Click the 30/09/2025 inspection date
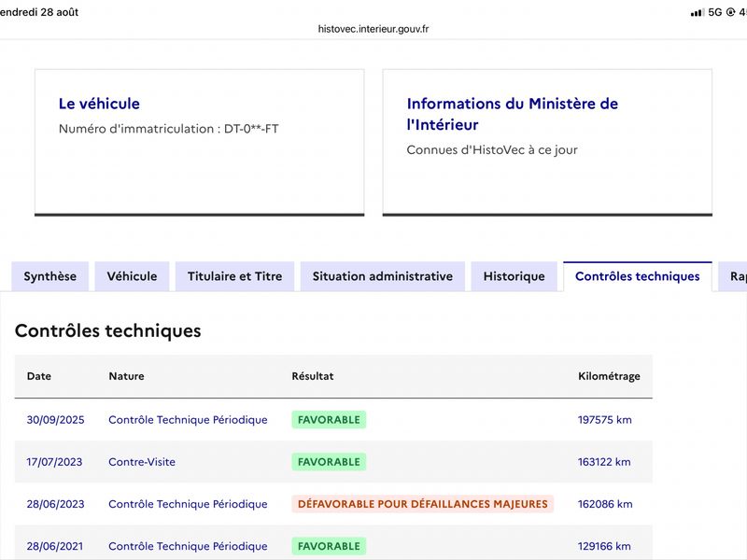 pyautogui.click(x=55, y=419)
